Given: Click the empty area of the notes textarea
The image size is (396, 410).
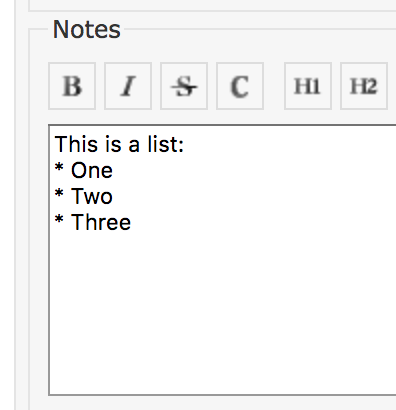Looking at the screenshot, I should (x=223, y=313).
